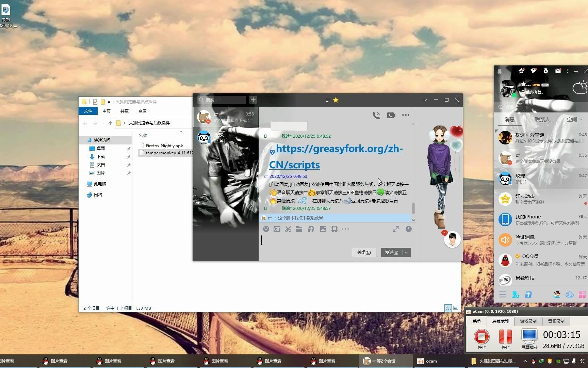Pause the oCam recording

[x=505, y=339]
